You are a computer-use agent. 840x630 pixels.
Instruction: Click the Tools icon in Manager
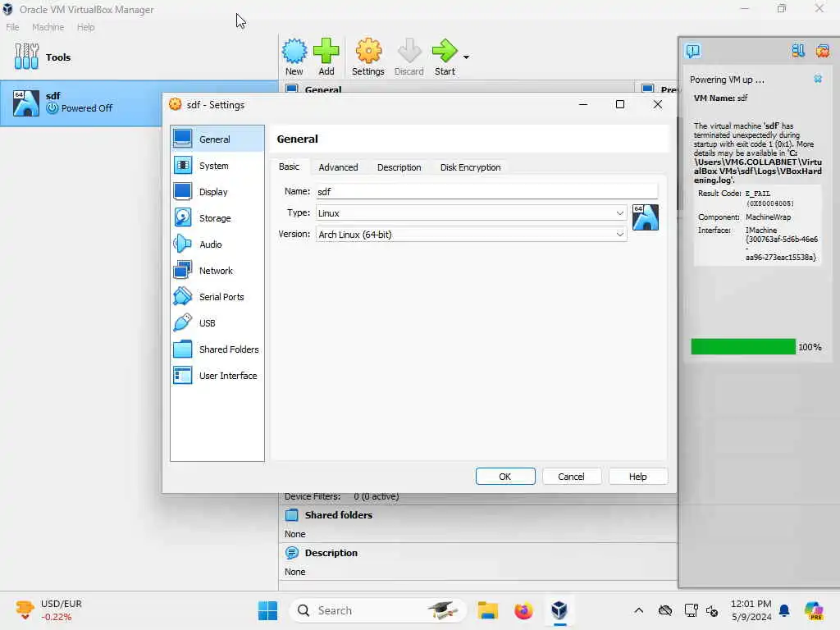pyautogui.click(x=26, y=57)
